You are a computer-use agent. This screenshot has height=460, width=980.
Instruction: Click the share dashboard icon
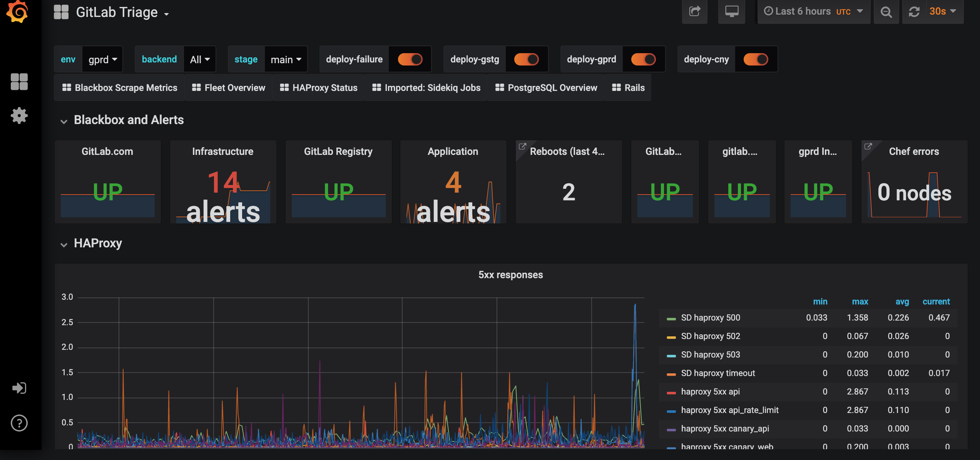(x=694, y=12)
